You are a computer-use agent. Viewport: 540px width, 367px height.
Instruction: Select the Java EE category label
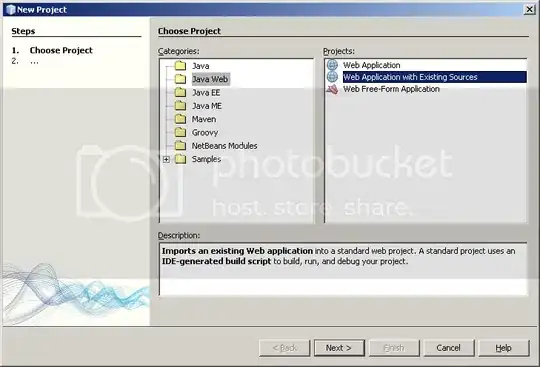(206, 93)
